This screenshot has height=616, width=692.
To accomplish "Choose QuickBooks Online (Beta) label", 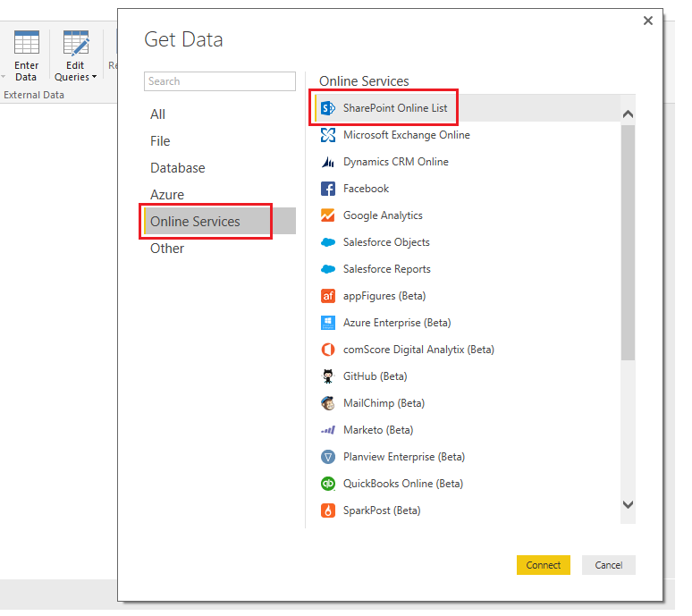I will pos(403,484).
